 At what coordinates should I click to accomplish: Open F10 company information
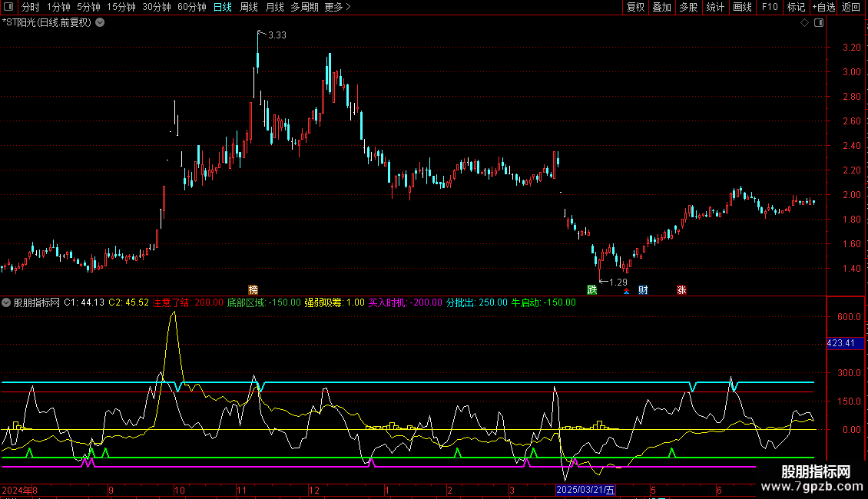tap(770, 7)
